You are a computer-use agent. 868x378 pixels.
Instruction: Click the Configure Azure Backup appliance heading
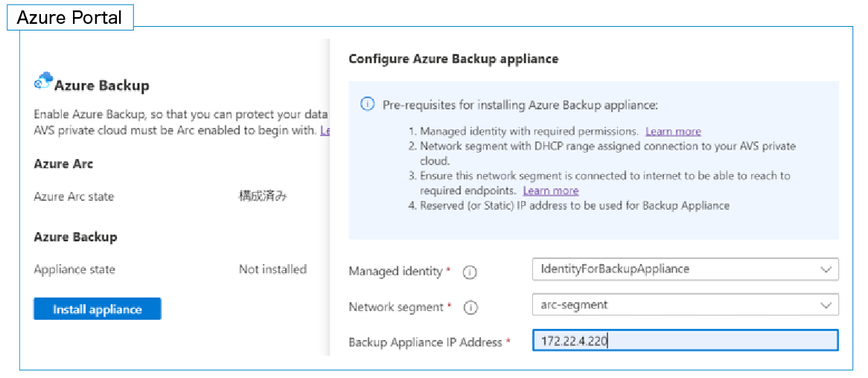[x=453, y=59]
